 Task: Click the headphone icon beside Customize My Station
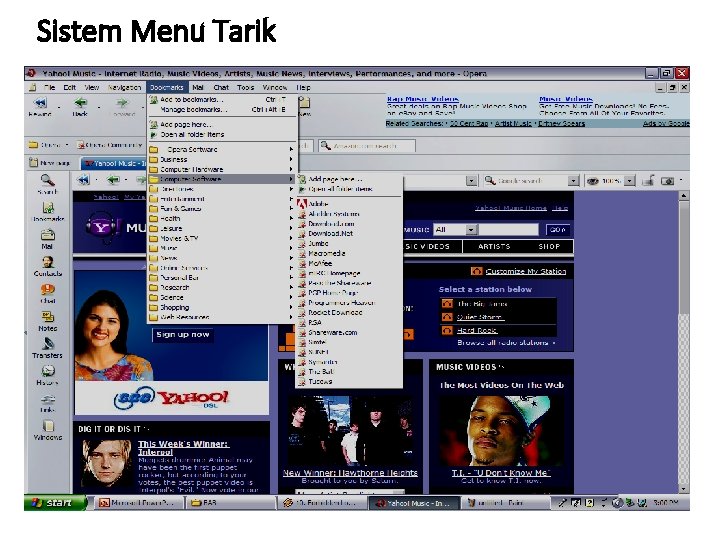point(477,271)
